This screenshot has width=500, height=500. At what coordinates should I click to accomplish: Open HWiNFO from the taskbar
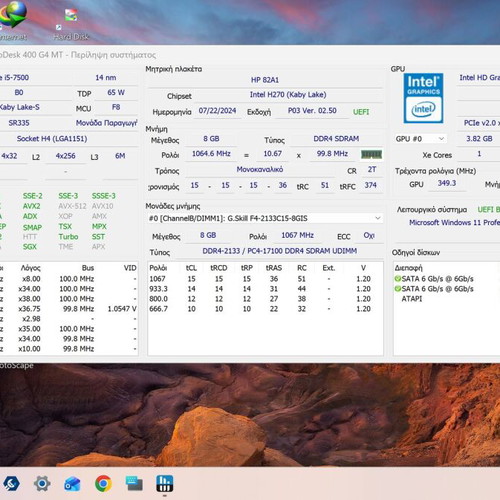[x=165, y=484]
